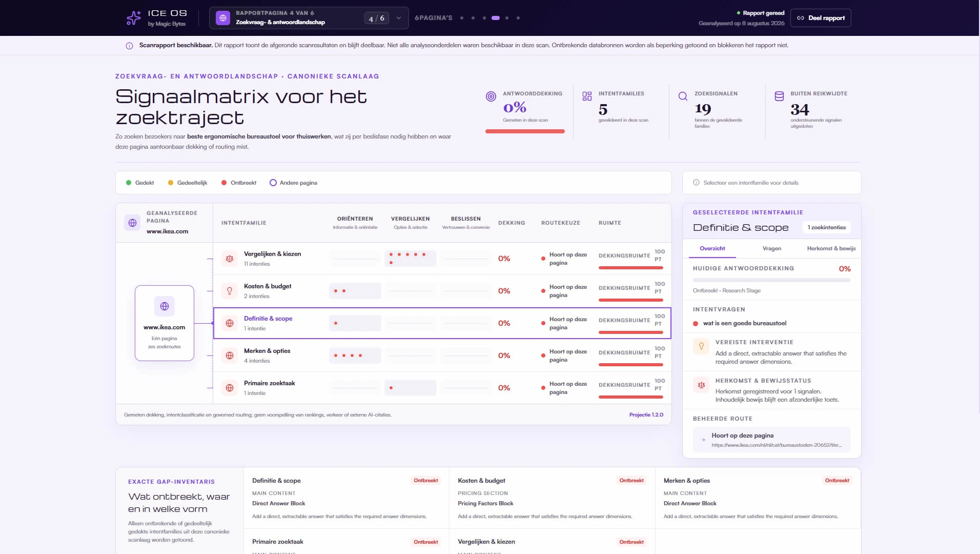Open the report page dropdown chevron
980x554 pixels.
pyautogui.click(x=399, y=18)
